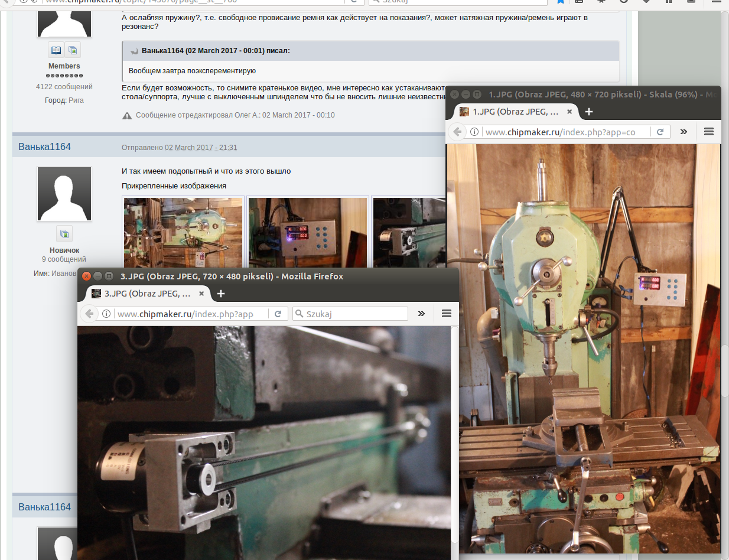Close the 3.JPG tab
The height and width of the screenshot is (560, 729).
[x=201, y=294]
